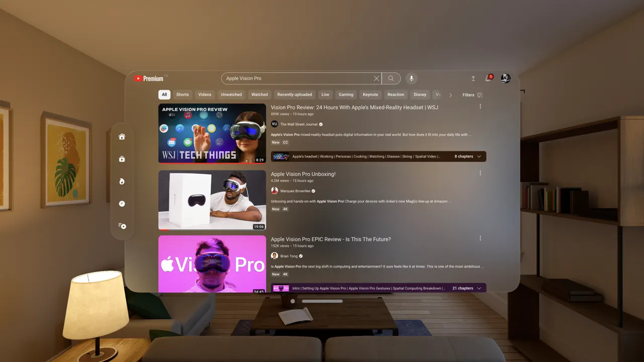644x362 pixels.
Task: Expand the 8 chapters dropdown
Action: 468,156
